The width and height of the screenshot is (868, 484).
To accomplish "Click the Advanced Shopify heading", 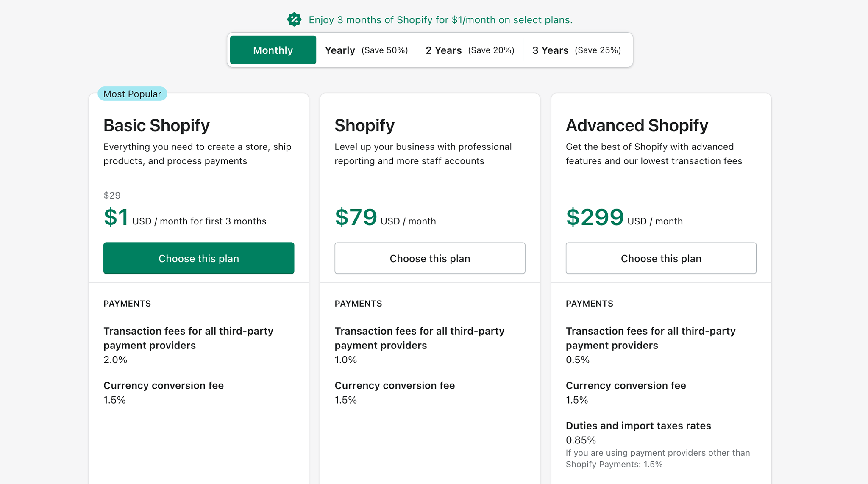I will pos(637,125).
